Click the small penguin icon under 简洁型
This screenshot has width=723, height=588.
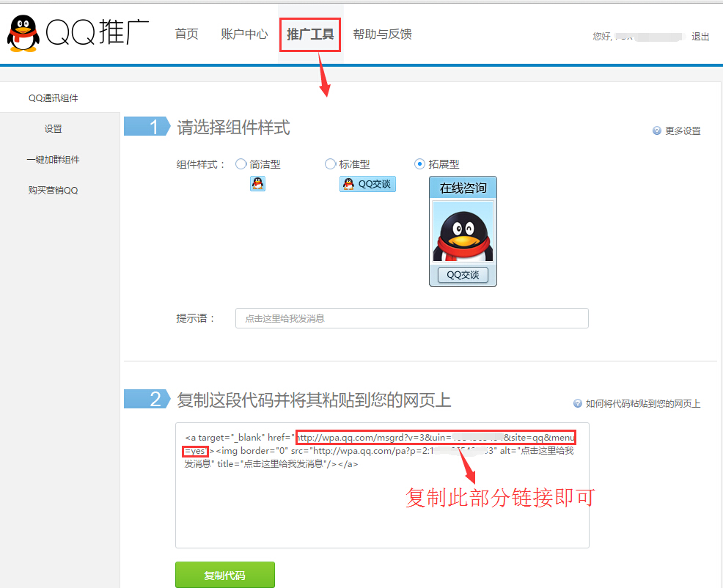(x=257, y=183)
